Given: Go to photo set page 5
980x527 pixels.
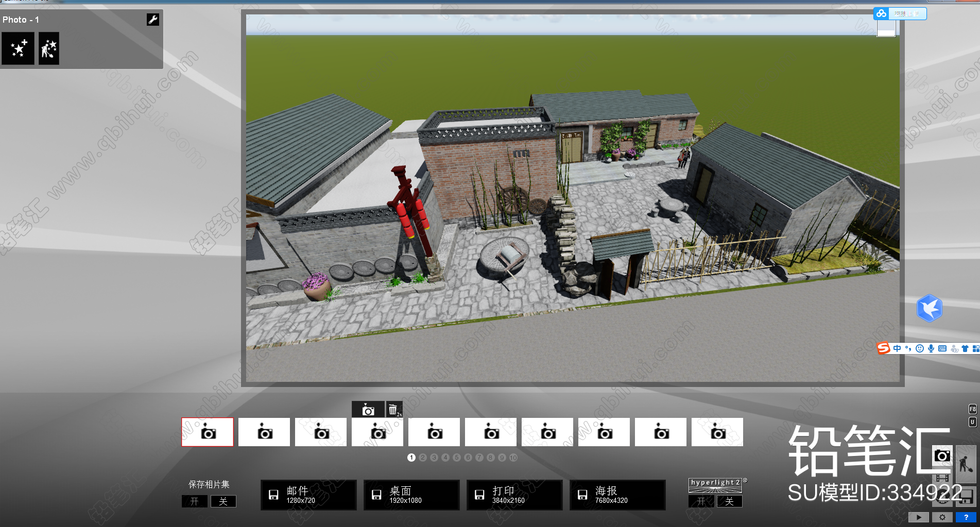Looking at the screenshot, I should coord(457,458).
